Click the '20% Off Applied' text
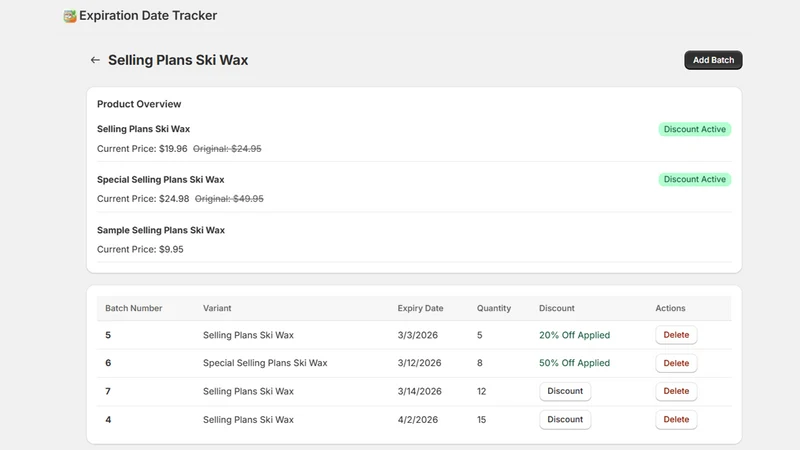800x450 pixels. coord(574,335)
